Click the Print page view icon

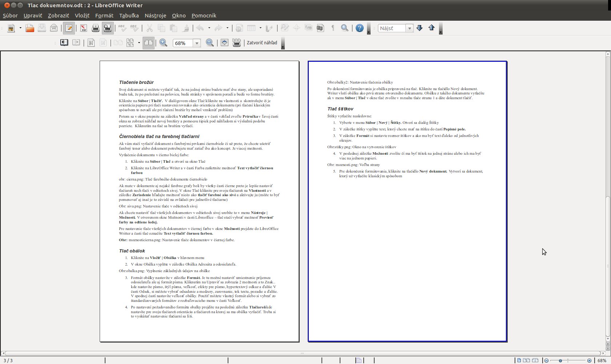pyautogui.click(x=236, y=43)
